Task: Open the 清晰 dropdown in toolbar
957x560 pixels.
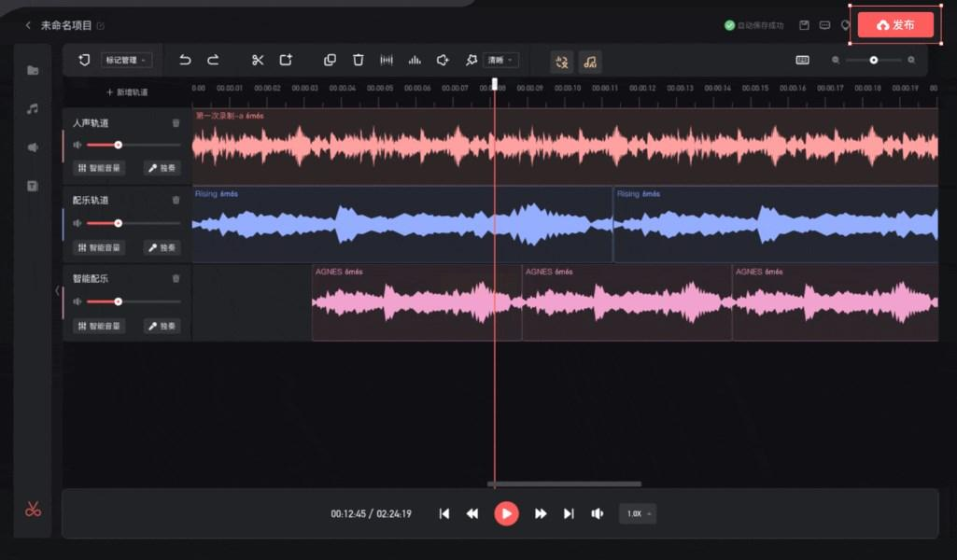Action: [500, 61]
